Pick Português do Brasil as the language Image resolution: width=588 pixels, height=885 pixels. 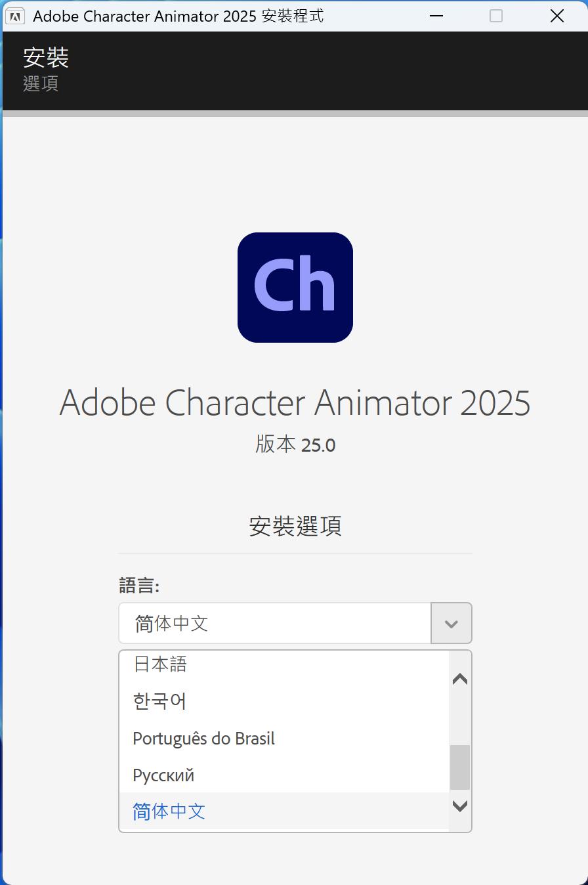(203, 739)
